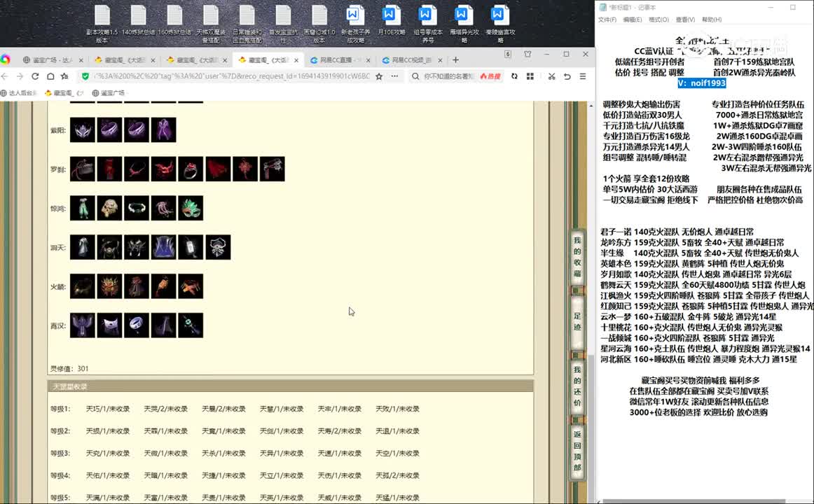Switch to 网易CC直播 browser tab
This screenshot has width=814, height=504.
point(340,60)
